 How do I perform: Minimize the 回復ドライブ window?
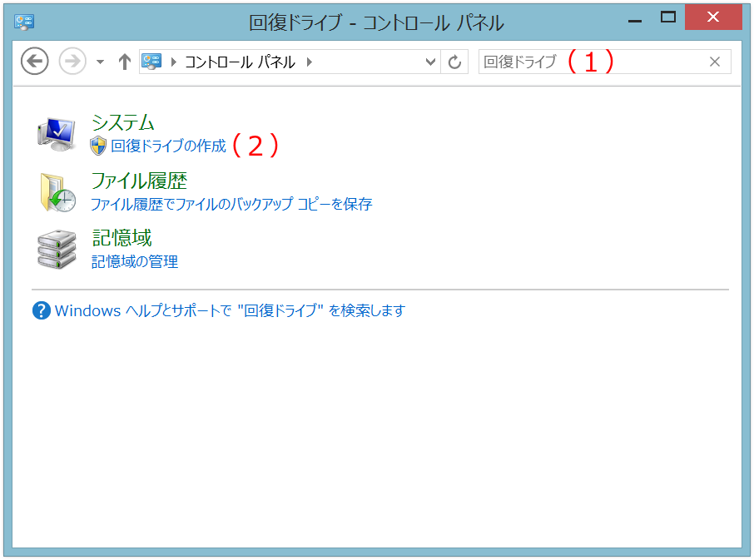pyautogui.click(x=635, y=19)
